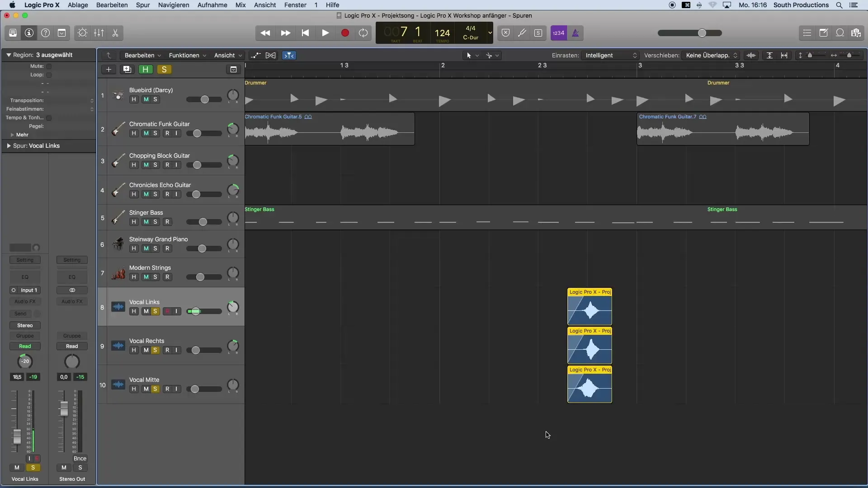Open the Verschieben Keine Überlapp. dropdown
The width and height of the screenshot is (868, 488).
point(711,56)
